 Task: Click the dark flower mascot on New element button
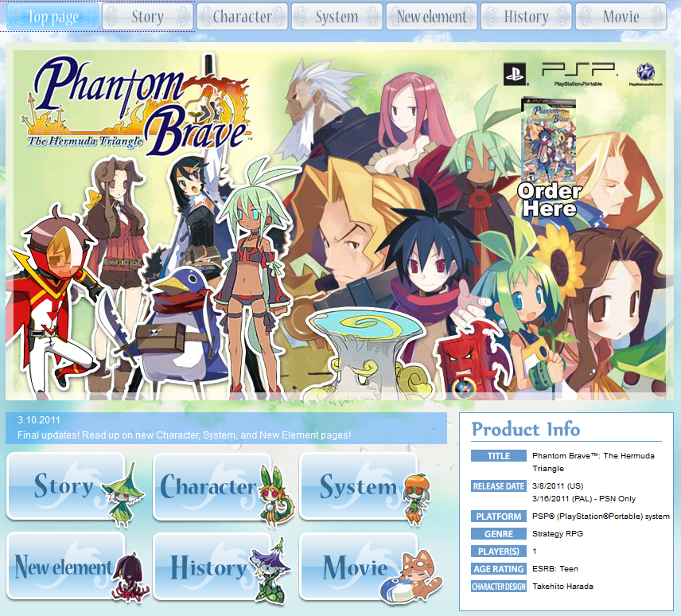click(130, 578)
